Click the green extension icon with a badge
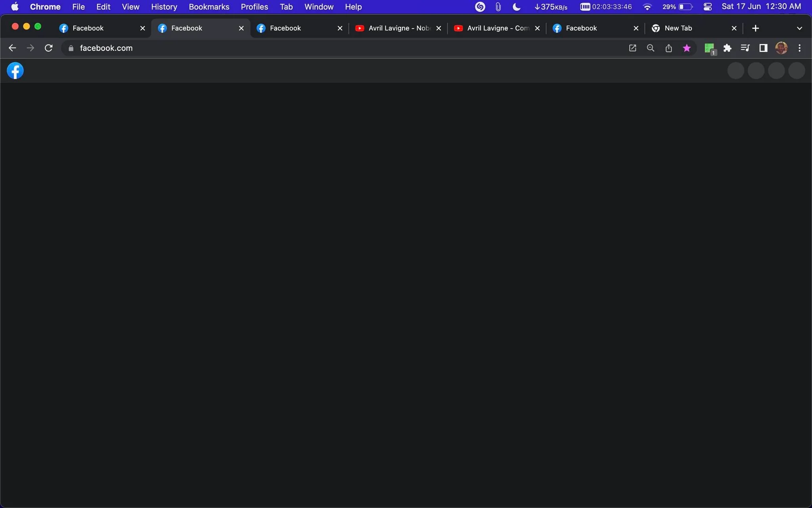 (x=710, y=49)
